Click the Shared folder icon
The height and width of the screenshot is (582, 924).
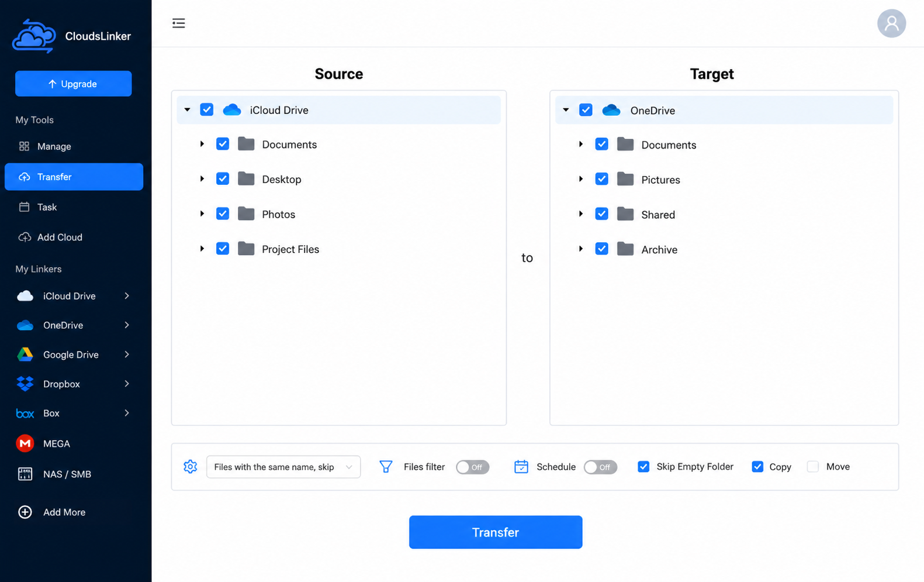(x=625, y=214)
